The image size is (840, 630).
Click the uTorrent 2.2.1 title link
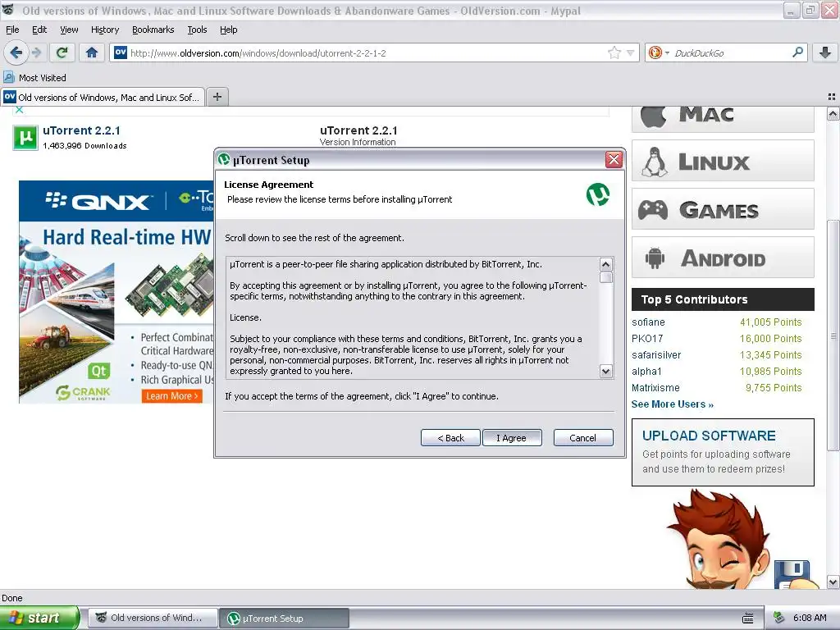(81, 130)
